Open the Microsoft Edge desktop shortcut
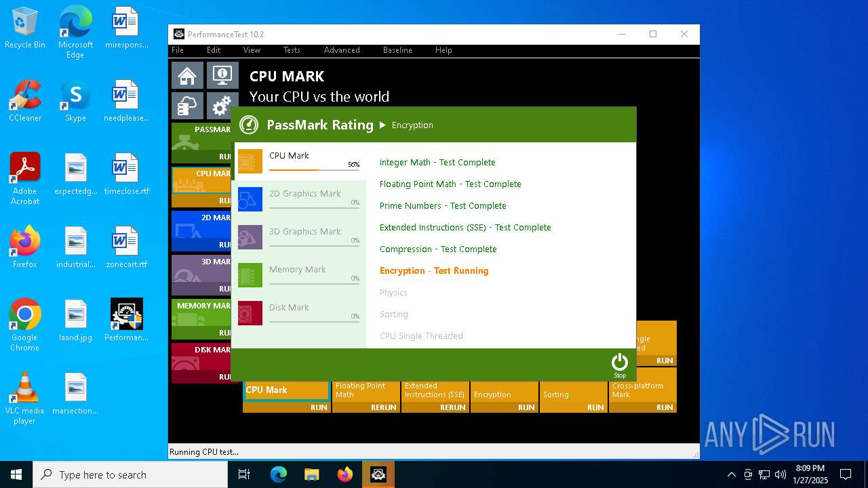The width and height of the screenshot is (868, 488). point(75,33)
